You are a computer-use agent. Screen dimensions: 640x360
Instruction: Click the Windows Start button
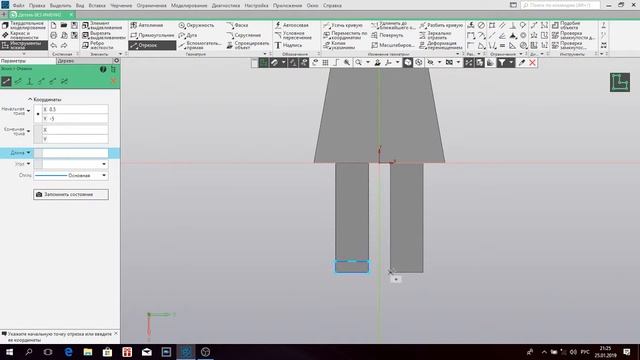point(9,352)
